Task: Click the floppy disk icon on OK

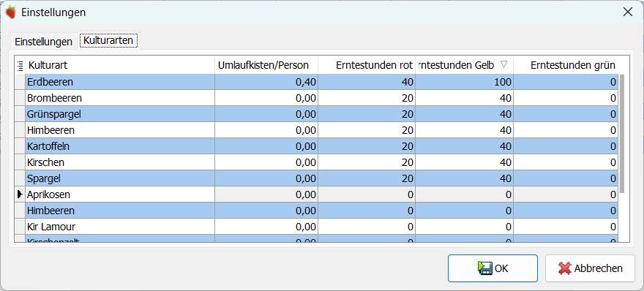Action: point(485,268)
